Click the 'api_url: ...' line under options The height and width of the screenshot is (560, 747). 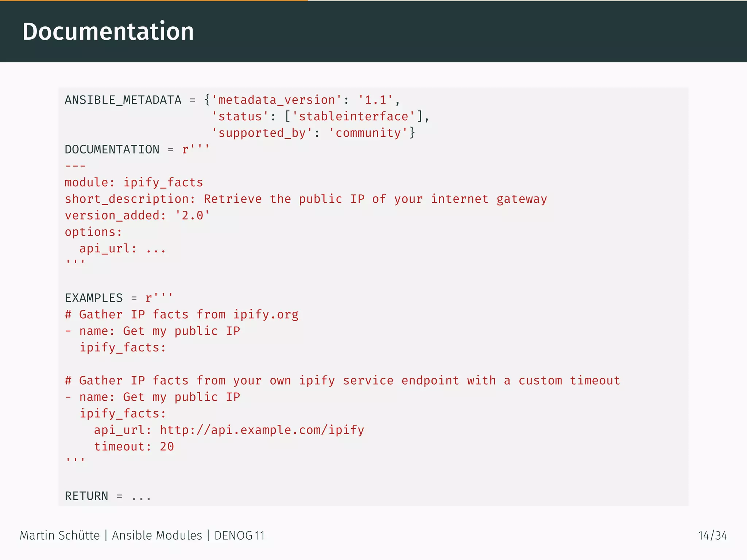tap(123, 249)
